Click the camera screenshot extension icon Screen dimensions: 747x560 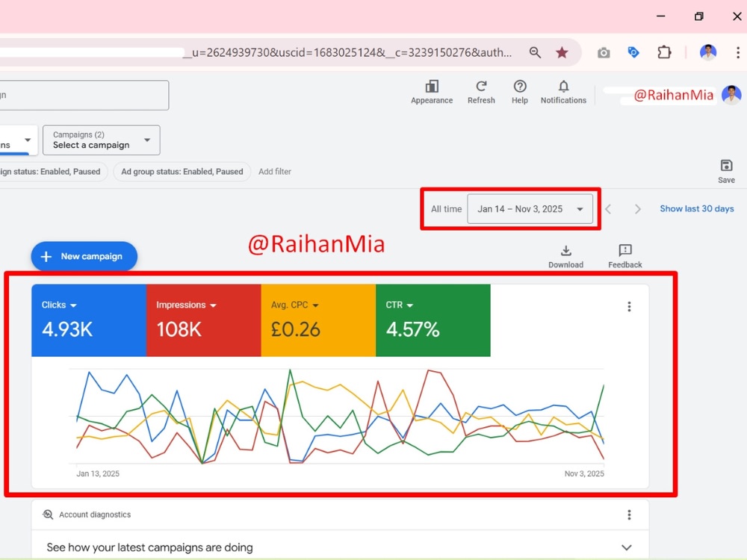(604, 52)
